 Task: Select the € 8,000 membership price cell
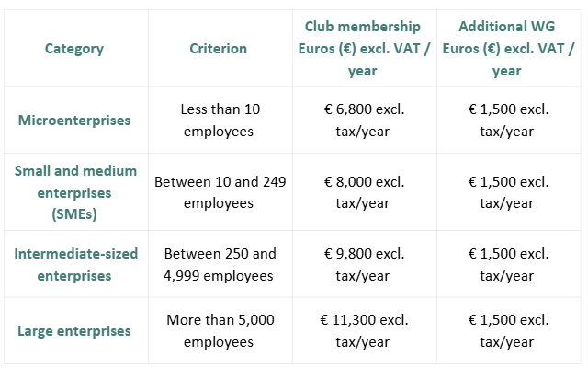[x=363, y=193]
